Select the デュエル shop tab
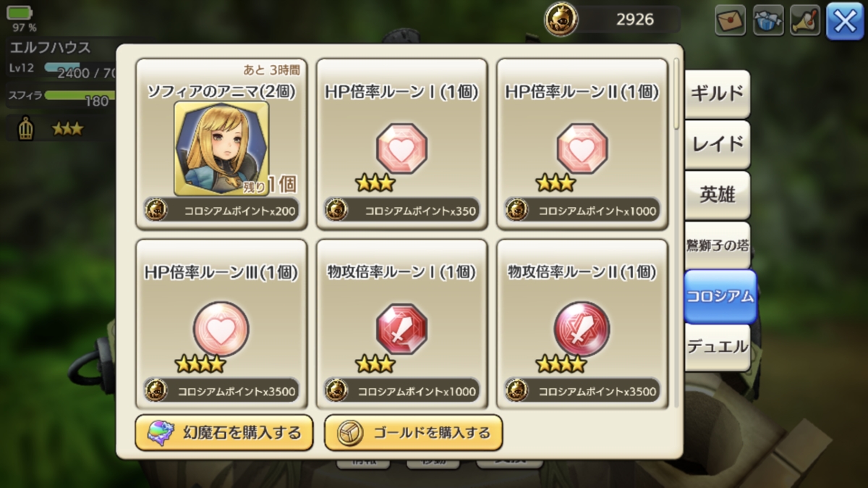Screen dimensions: 868x488 717,347
